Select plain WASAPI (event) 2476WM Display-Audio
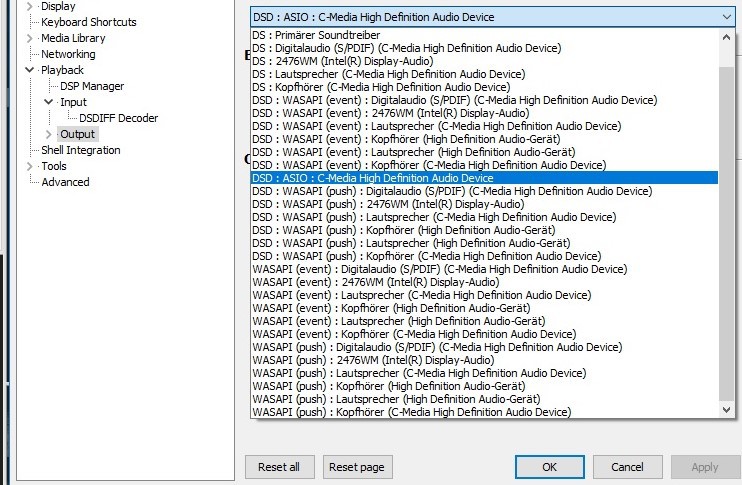 [484, 282]
